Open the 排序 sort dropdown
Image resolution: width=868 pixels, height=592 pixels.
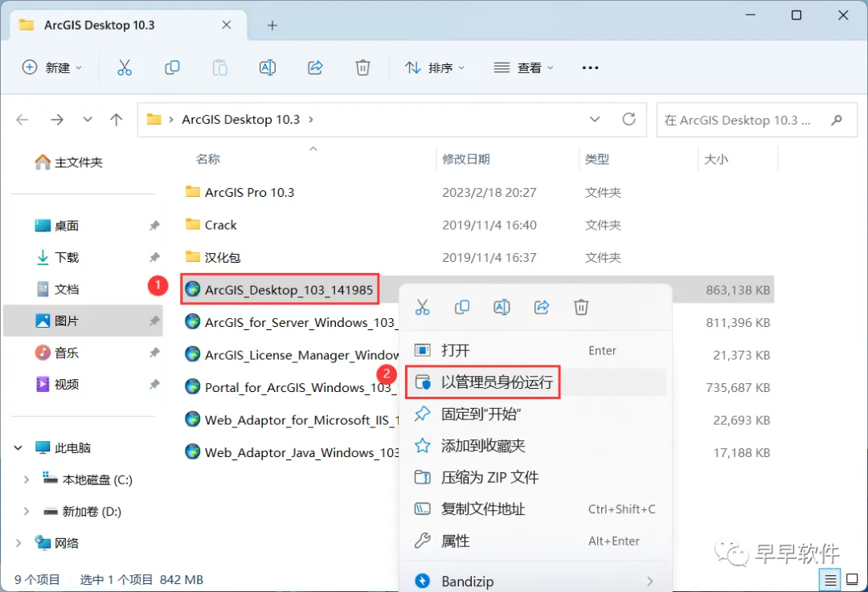pos(435,67)
